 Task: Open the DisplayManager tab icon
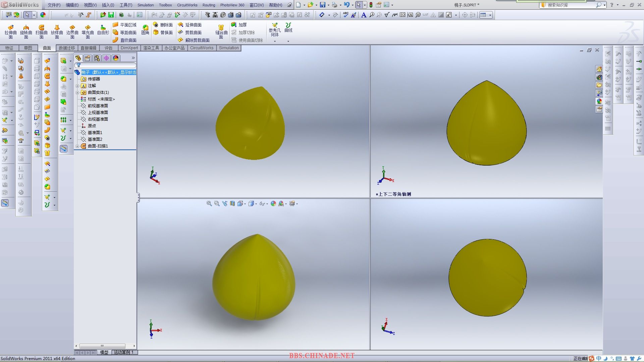pos(116,58)
